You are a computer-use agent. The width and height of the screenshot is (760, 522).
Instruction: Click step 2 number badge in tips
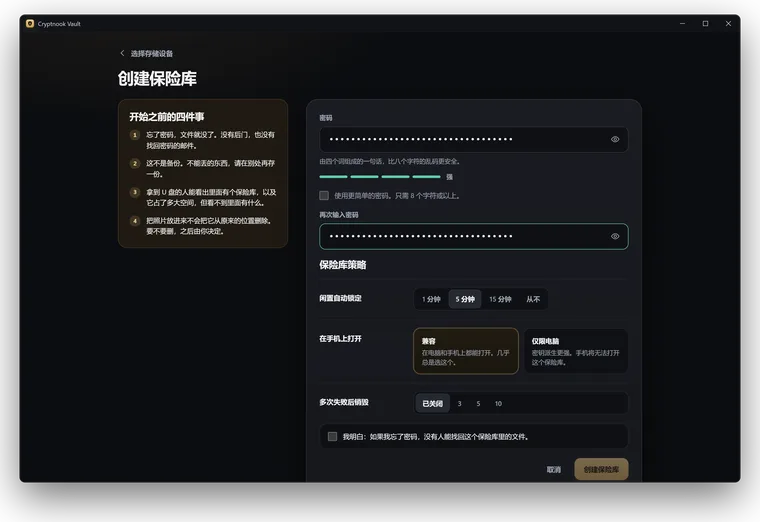135,163
